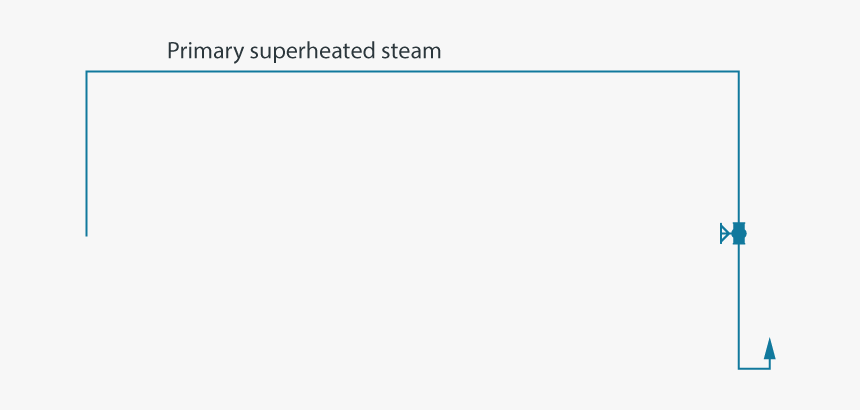Select the short stem beneath the arrowhead
The image size is (860, 410).
(x=770, y=364)
